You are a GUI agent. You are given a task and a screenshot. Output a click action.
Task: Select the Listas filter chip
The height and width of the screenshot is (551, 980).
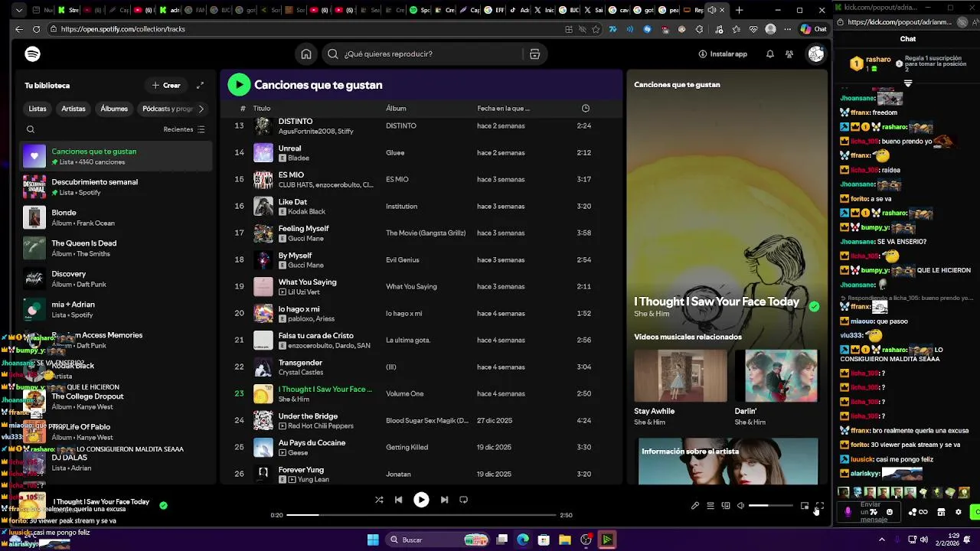click(38, 109)
